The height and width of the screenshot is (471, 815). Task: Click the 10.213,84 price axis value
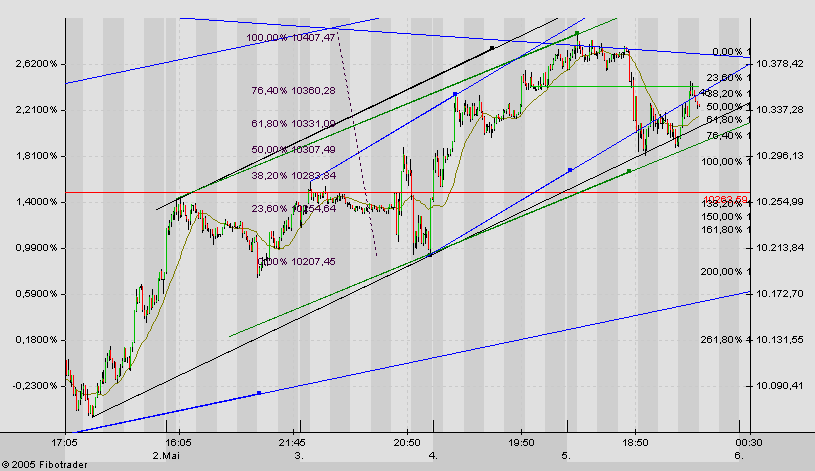[780, 248]
